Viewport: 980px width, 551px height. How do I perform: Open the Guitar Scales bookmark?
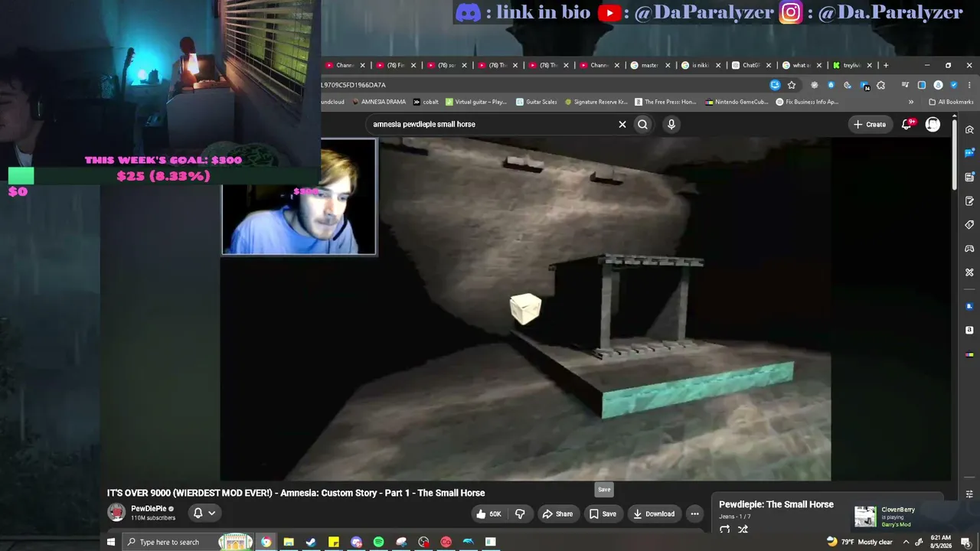[x=537, y=102]
